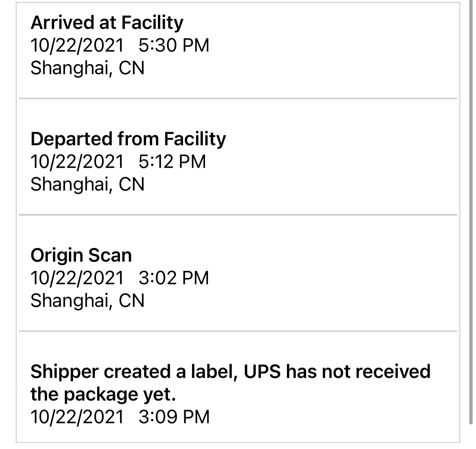Click the date in Departed from Facility entry
Image resolution: width=476 pixels, height=449 pixels.
tap(77, 162)
